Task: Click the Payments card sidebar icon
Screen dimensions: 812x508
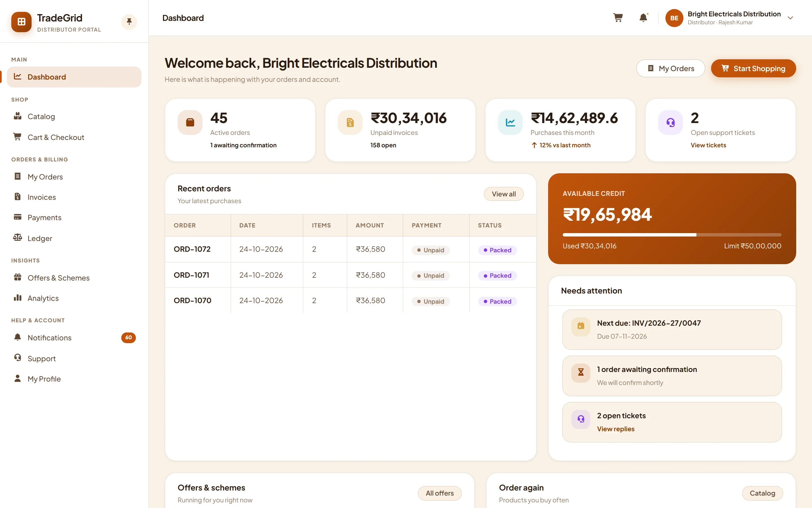Action: tap(17, 217)
